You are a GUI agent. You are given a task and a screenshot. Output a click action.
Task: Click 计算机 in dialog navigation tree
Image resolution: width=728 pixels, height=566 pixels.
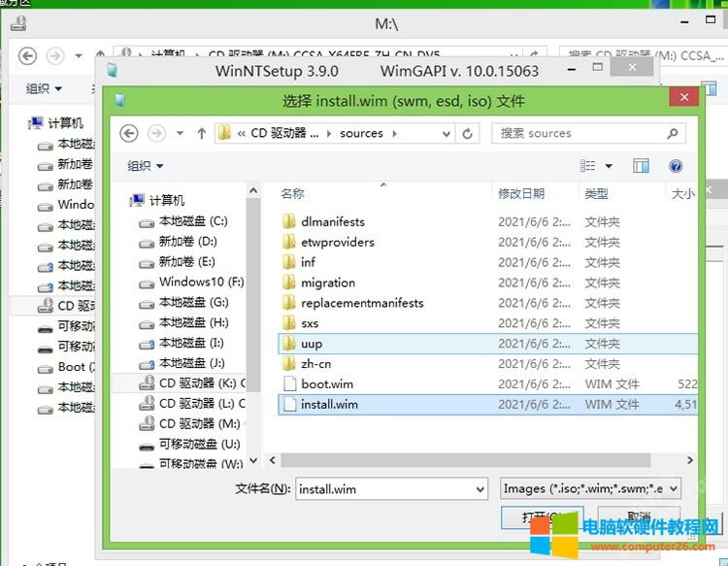[x=158, y=201]
